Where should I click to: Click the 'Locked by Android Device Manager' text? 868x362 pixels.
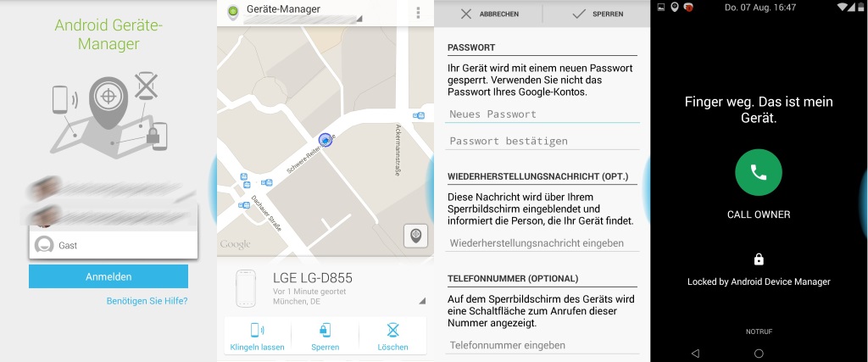pyautogui.click(x=759, y=281)
